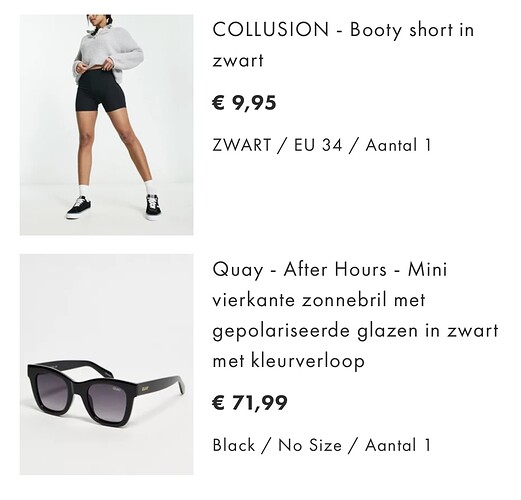Click the Quay - After Hours sunglasses title

(x=355, y=315)
